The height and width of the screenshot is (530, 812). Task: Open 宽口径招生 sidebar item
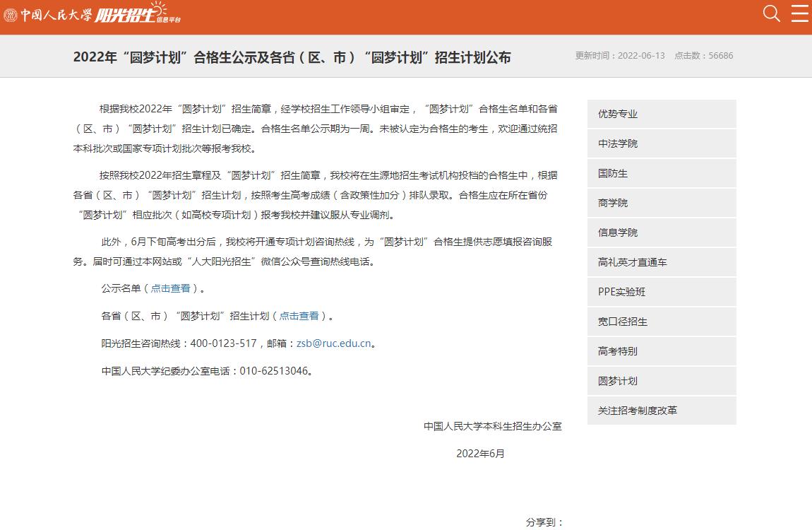(x=662, y=322)
